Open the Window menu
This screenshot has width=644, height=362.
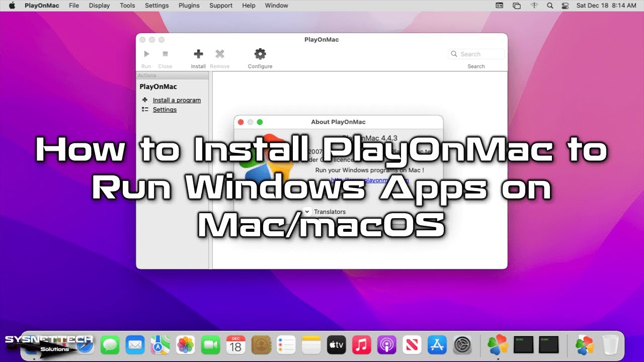(x=277, y=6)
